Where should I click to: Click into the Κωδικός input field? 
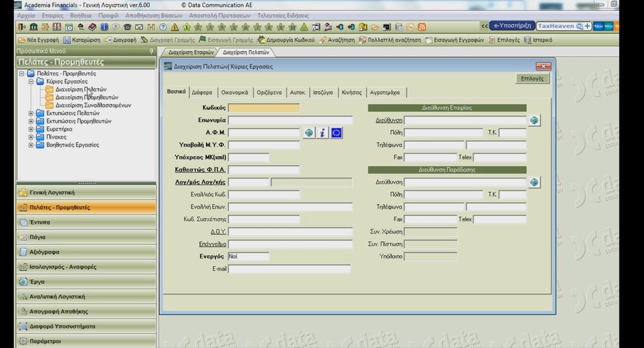coord(264,108)
